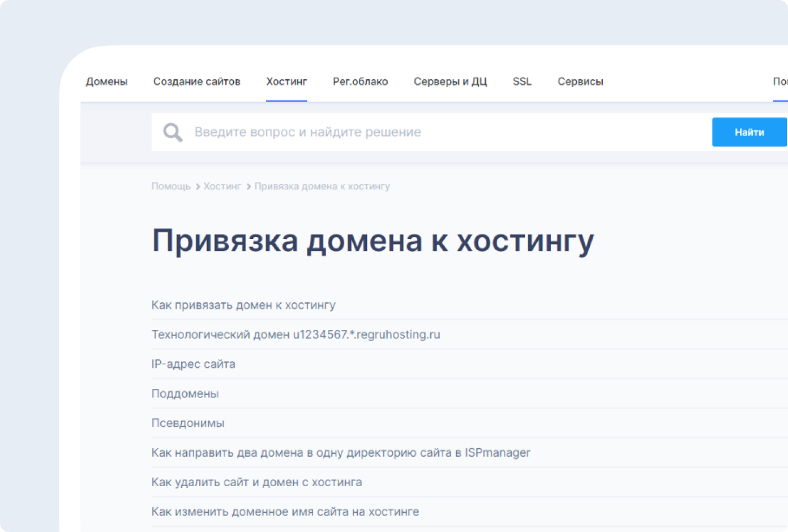This screenshot has height=532, width=788.
Task: Click the Привязка домена к хостингу heading
Action: (373, 241)
